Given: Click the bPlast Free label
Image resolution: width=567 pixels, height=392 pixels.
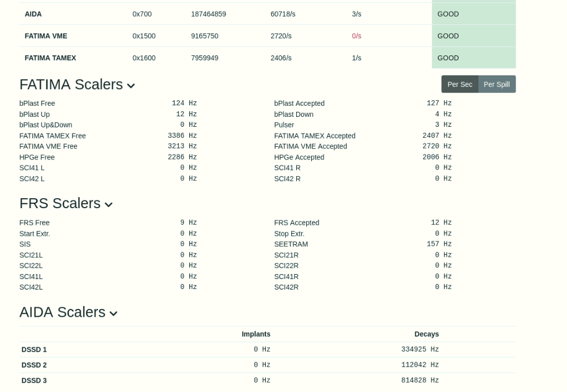Looking at the screenshot, I should click(37, 104).
